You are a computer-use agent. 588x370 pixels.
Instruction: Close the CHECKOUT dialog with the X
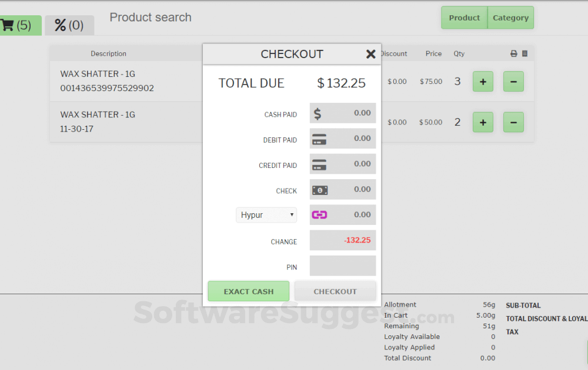coord(371,54)
